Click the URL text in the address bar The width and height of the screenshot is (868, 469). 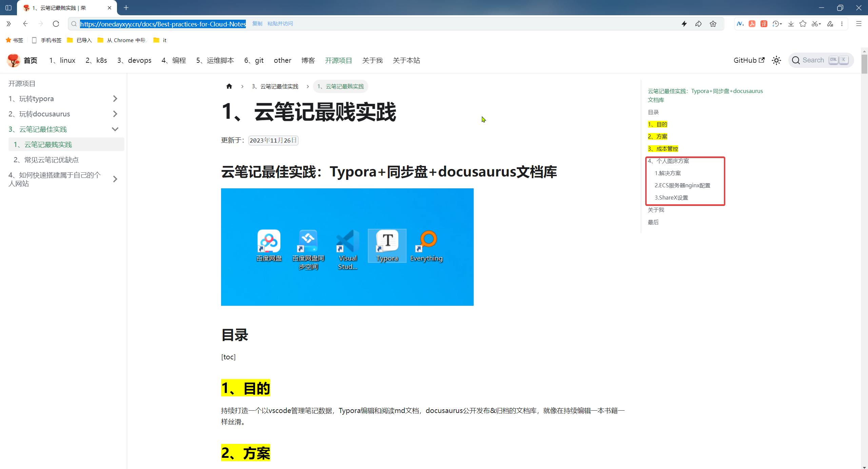coord(163,24)
